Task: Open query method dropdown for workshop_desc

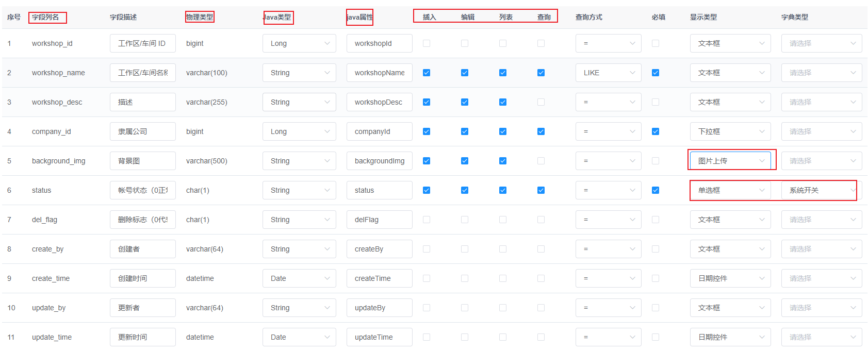Action: tap(609, 102)
